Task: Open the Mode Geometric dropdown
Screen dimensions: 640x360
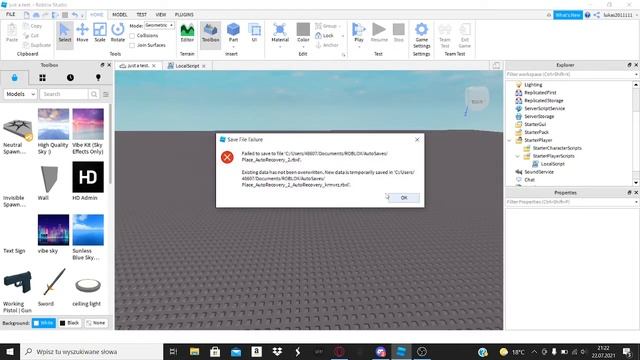Action: point(159,25)
